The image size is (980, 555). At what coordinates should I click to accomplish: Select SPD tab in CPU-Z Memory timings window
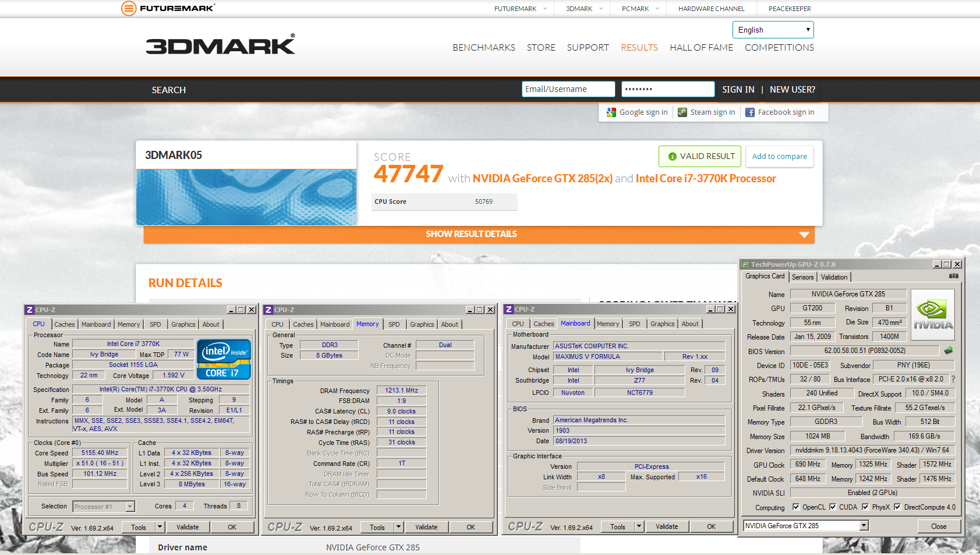[x=394, y=324]
